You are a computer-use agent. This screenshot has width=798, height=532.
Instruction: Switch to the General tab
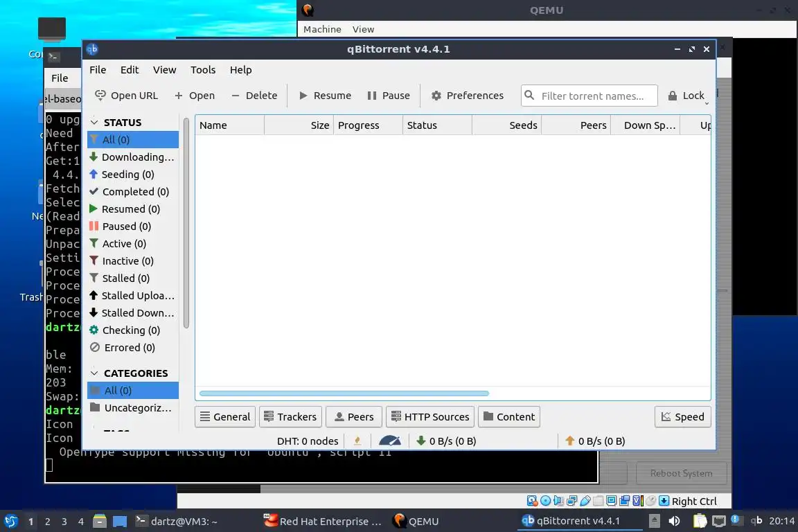tap(225, 416)
